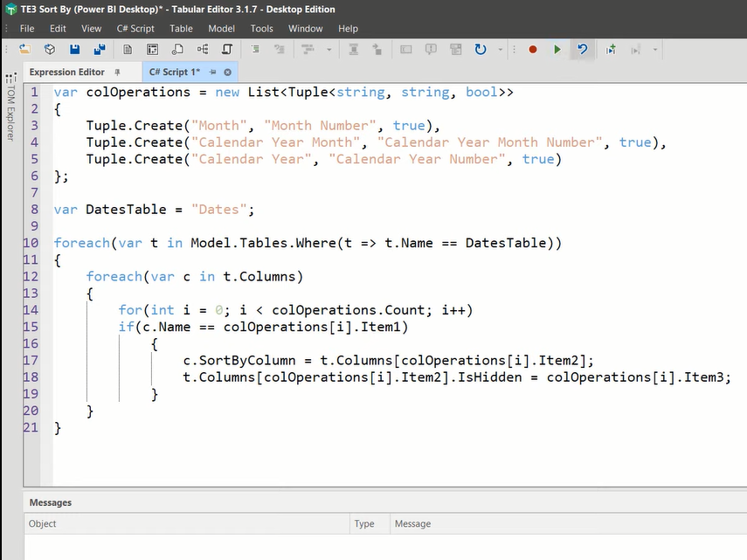Screen dimensions: 747x560
Task: Click line number 21 in the gutter
Action: point(31,427)
